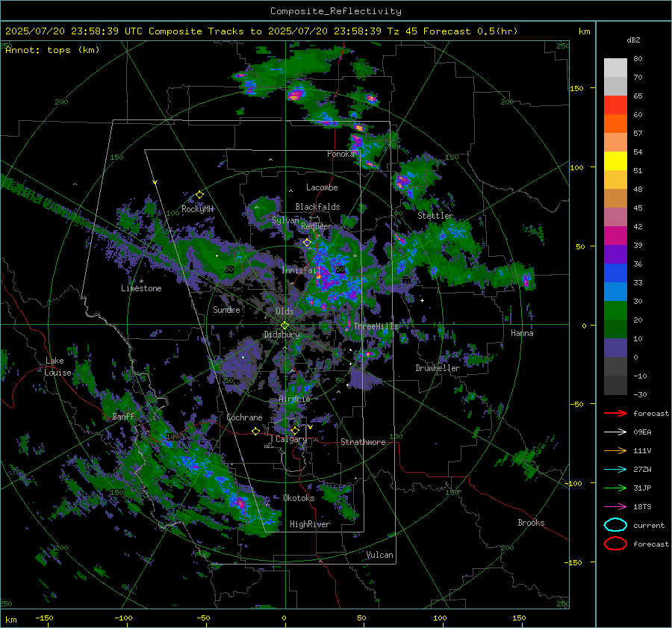Click the Sundre town label
The image size is (672, 628).
click(x=226, y=309)
